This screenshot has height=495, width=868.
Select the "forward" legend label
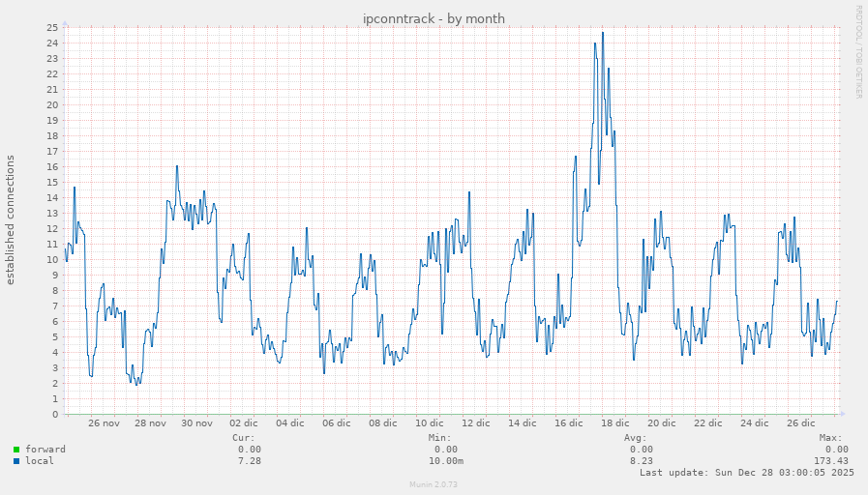point(45,450)
